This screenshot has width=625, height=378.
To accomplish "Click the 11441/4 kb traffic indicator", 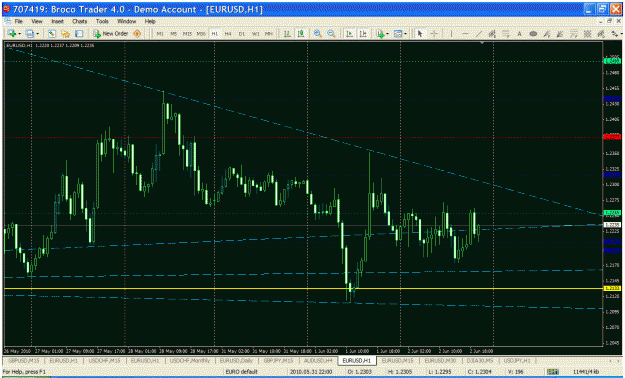I will (586, 372).
